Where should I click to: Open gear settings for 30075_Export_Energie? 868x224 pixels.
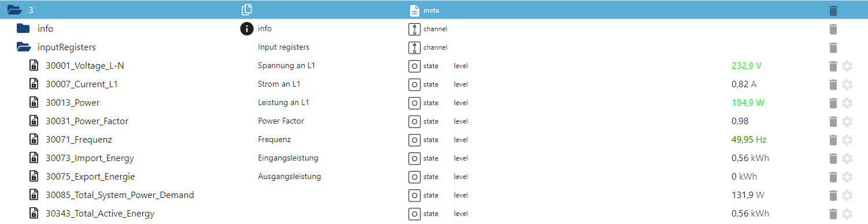pyautogui.click(x=847, y=177)
